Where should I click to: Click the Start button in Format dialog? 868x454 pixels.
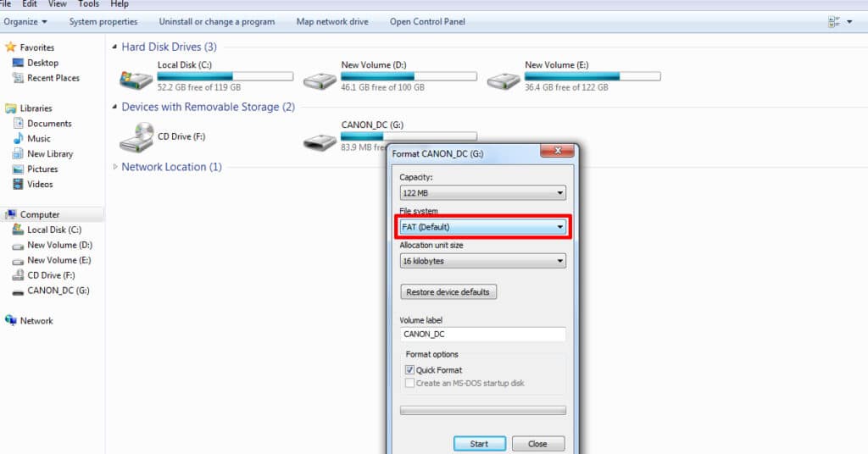[x=480, y=444]
